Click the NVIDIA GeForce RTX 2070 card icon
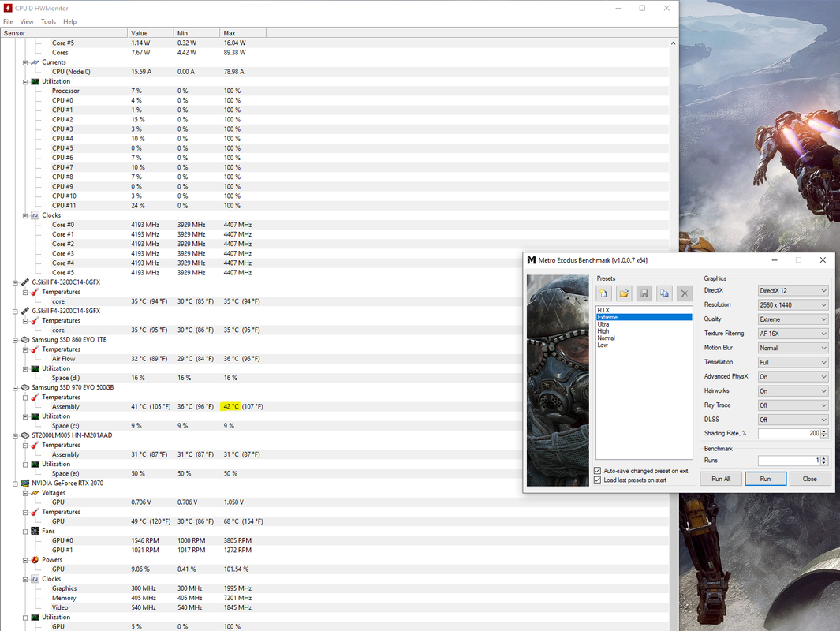The width and height of the screenshot is (840, 631). 24,484
